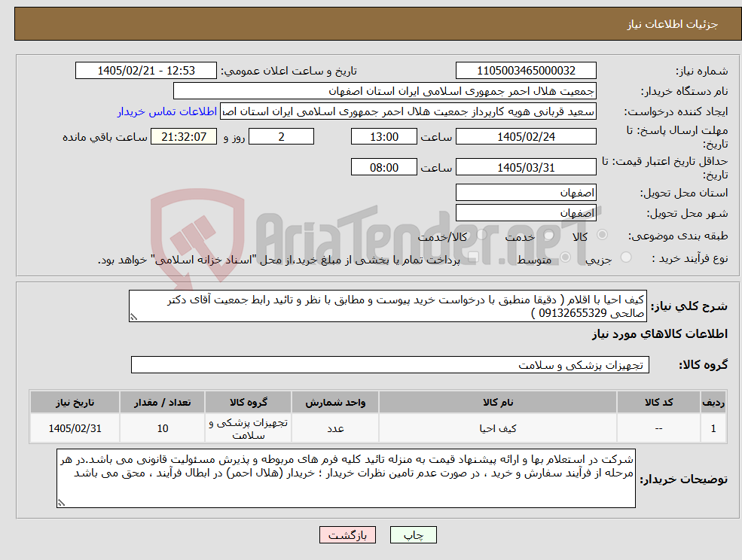The height and width of the screenshot is (560, 742).
Task: Open اطلاعات تماس خریدار link
Action: (x=167, y=111)
